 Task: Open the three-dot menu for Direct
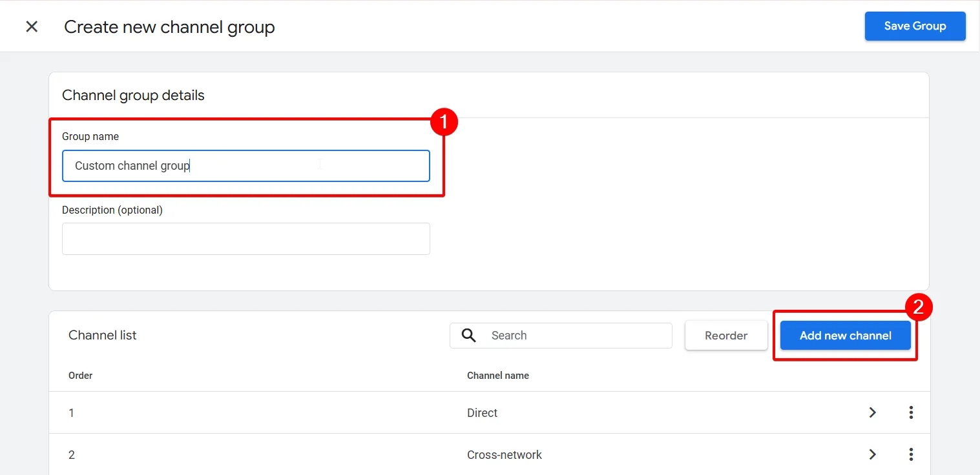911,412
